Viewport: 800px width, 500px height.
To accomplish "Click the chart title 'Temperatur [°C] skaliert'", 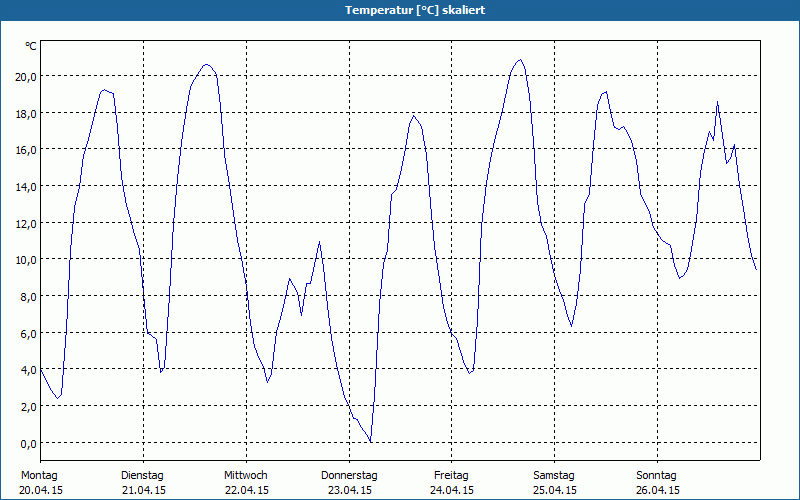I will tap(415, 10).
